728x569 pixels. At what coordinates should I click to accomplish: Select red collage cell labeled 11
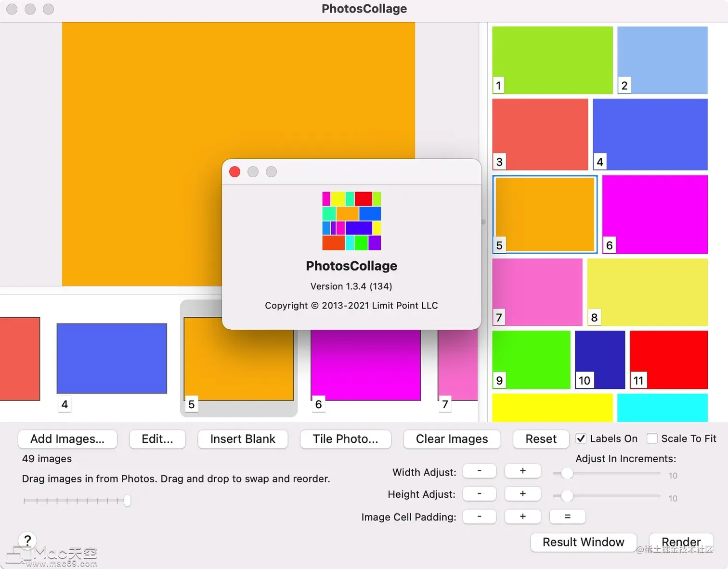(x=669, y=360)
